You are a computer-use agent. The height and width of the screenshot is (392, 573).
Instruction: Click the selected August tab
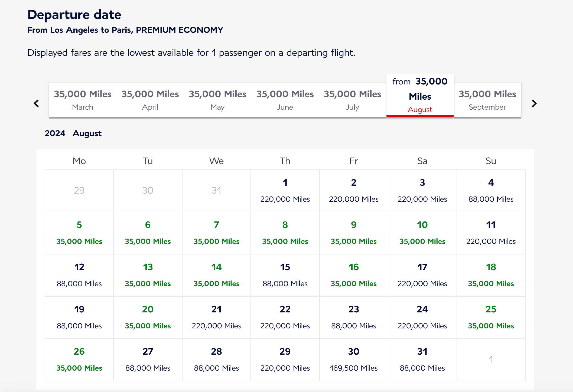420,96
